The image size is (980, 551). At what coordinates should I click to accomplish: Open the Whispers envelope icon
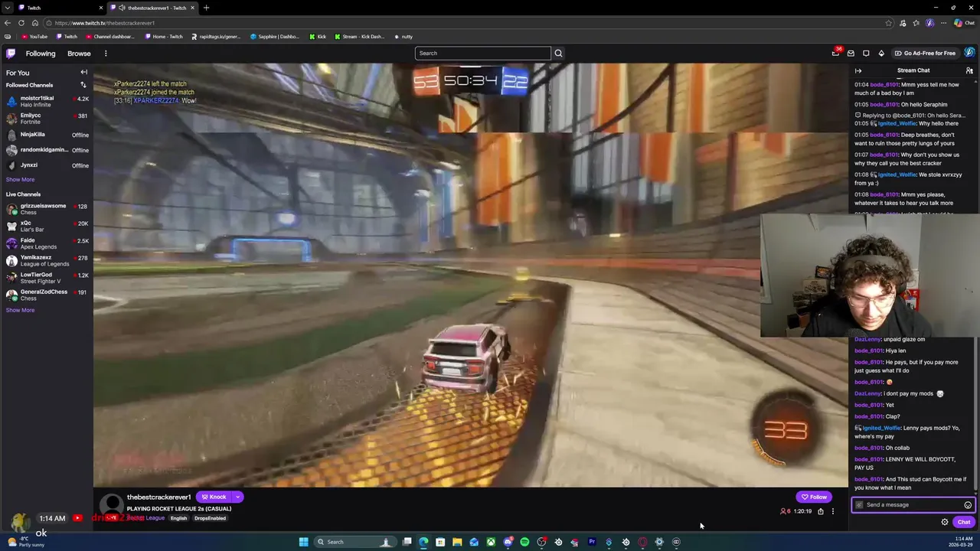(x=851, y=53)
